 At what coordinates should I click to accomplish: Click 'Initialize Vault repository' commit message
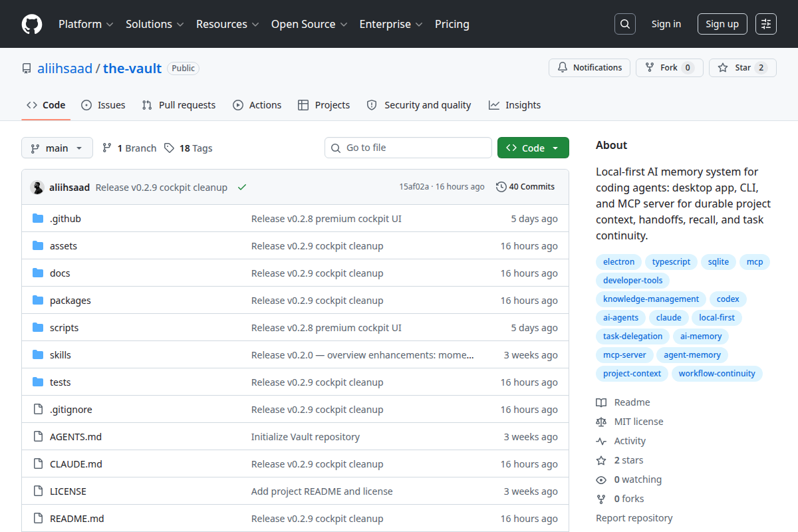pyautogui.click(x=305, y=437)
